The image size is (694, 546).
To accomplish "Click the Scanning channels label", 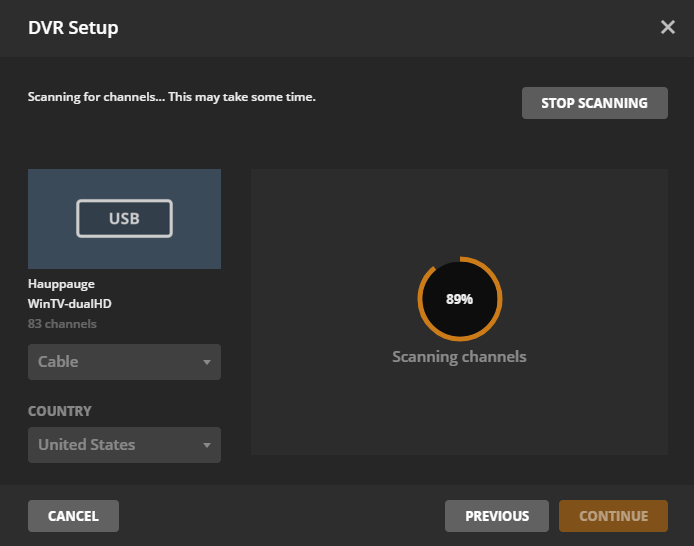I will 459,357.
